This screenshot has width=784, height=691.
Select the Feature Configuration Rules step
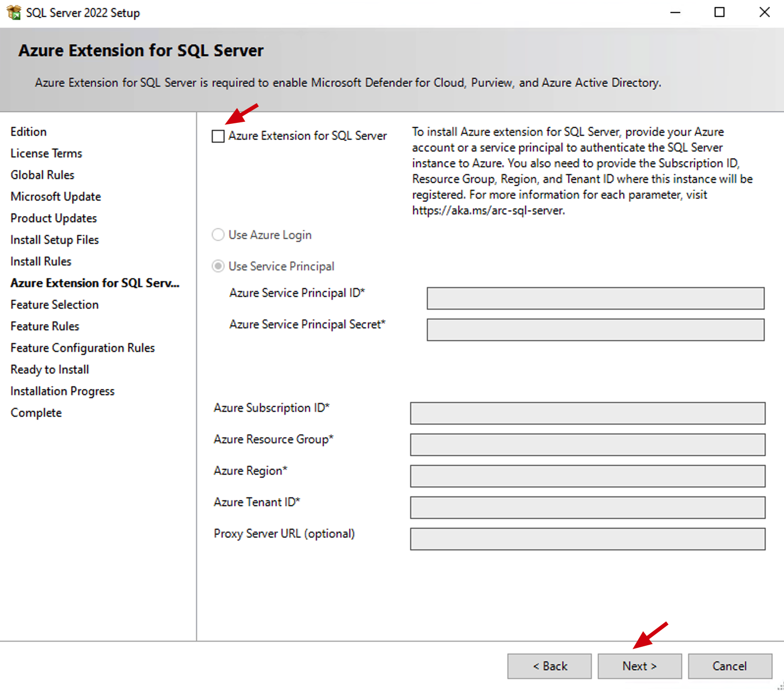click(83, 348)
